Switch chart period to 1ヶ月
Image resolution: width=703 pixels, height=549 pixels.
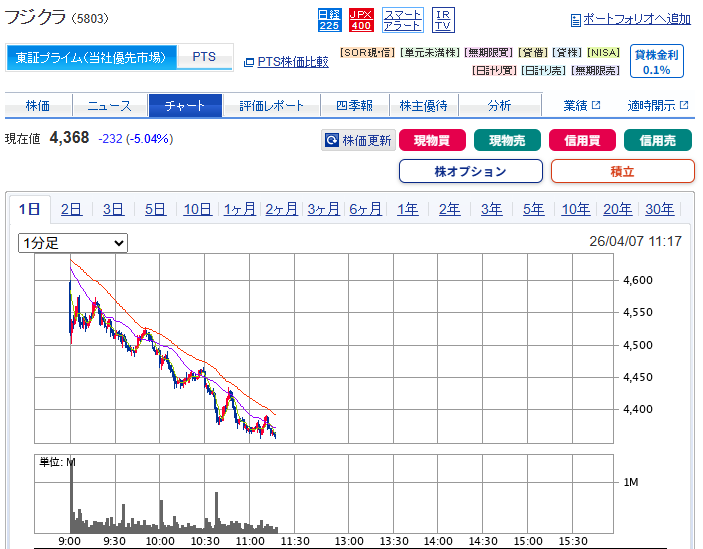tap(240, 209)
